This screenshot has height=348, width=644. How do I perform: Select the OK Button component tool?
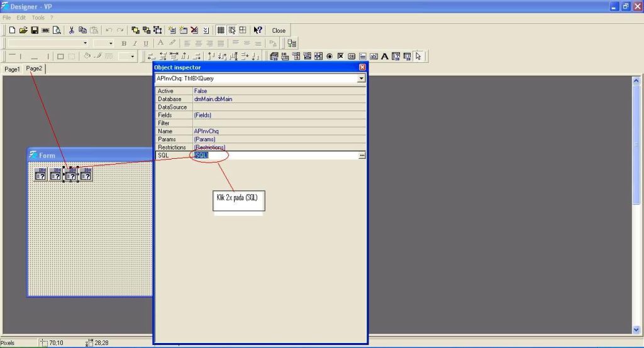pyautogui.click(x=352, y=57)
